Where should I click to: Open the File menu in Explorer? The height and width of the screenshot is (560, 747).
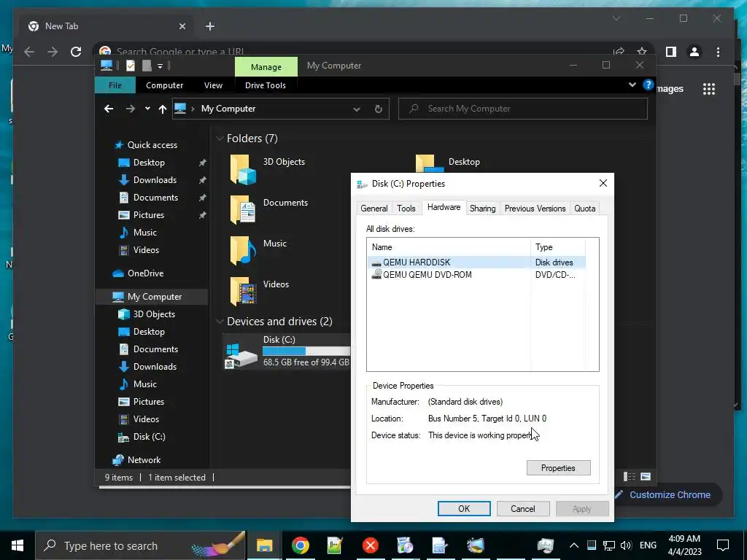pos(115,85)
